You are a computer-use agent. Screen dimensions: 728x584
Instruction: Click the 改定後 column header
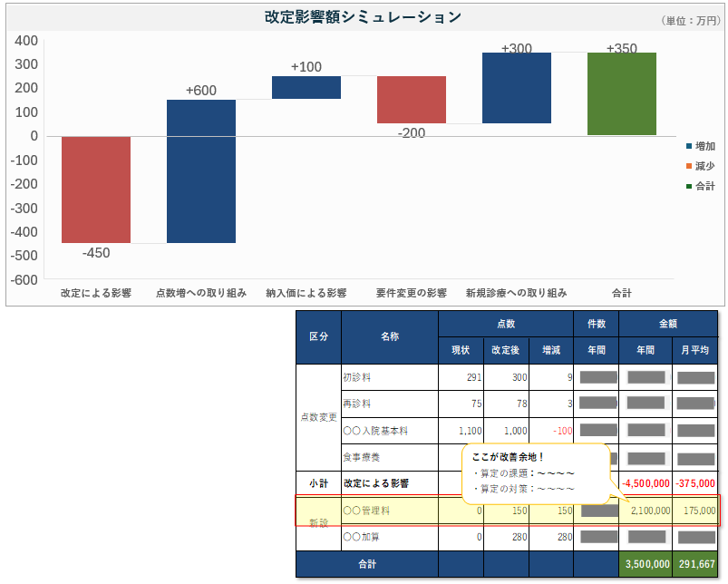pyautogui.click(x=506, y=350)
